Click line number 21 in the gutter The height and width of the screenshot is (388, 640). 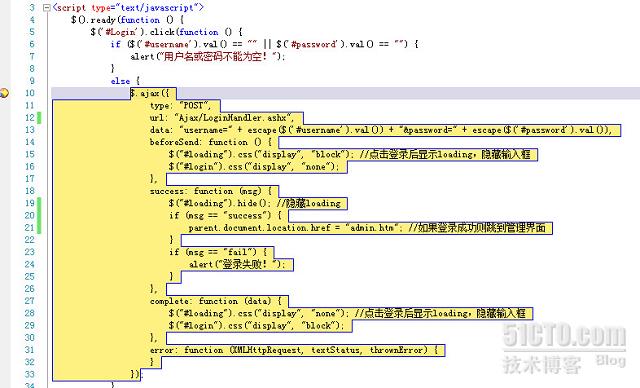[30, 228]
